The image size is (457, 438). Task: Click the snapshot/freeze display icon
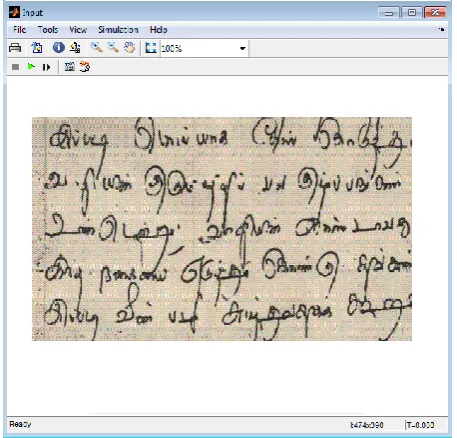[x=69, y=67]
